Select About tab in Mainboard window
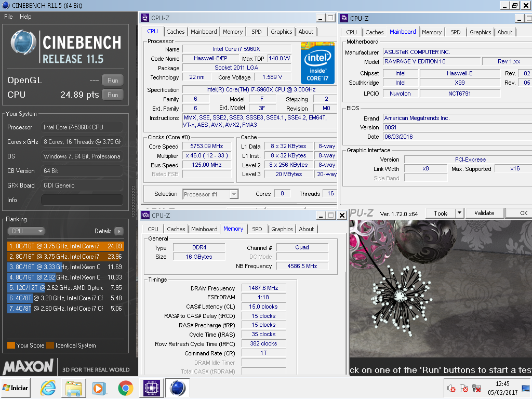 click(x=505, y=32)
